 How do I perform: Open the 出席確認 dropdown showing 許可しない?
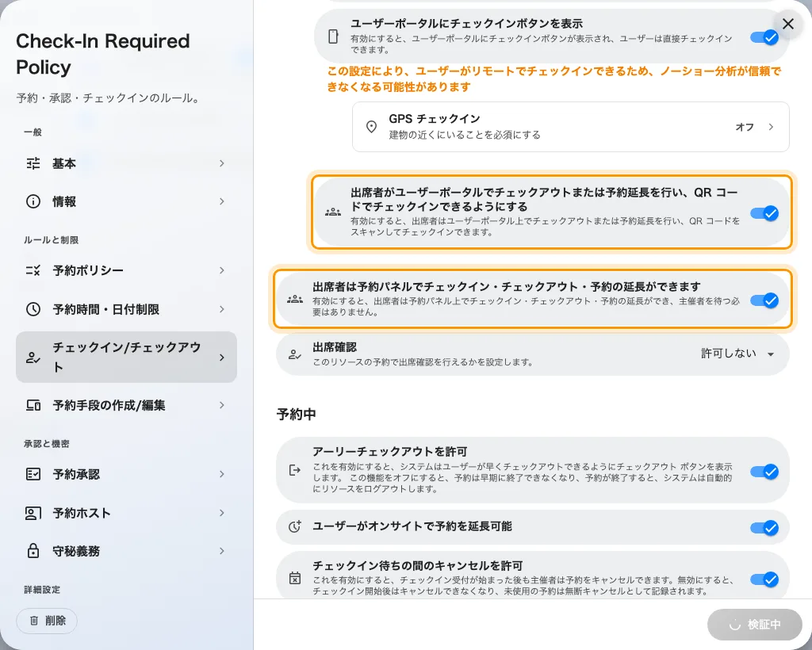click(738, 354)
